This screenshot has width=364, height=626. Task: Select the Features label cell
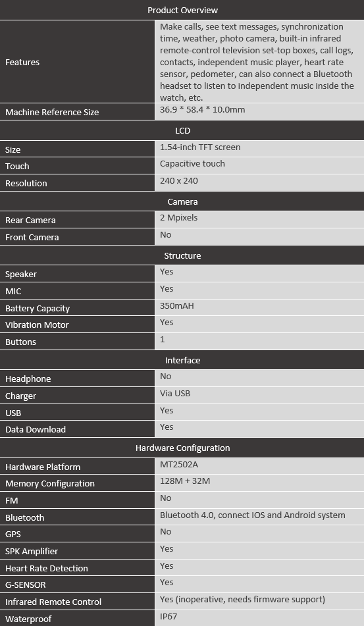coord(77,62)
